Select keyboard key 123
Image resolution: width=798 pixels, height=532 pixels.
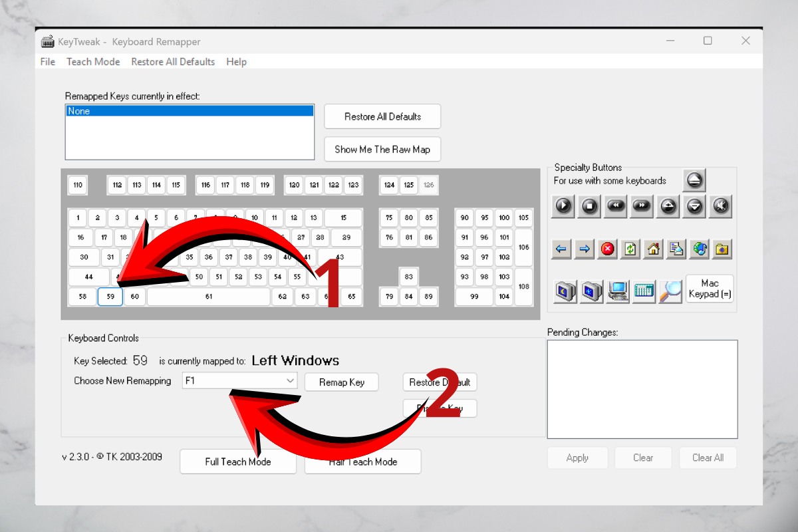pyautogui.click(x=353, y=185)
